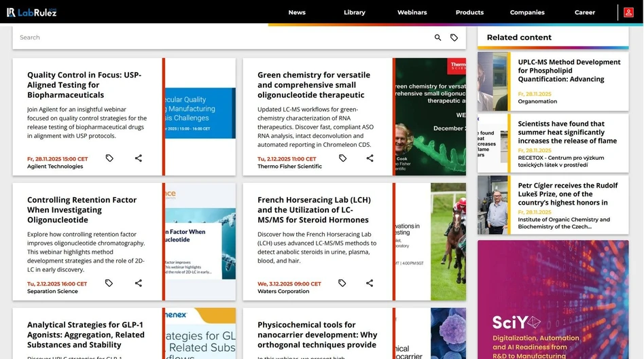Open the Library menu

click(355, 12)
